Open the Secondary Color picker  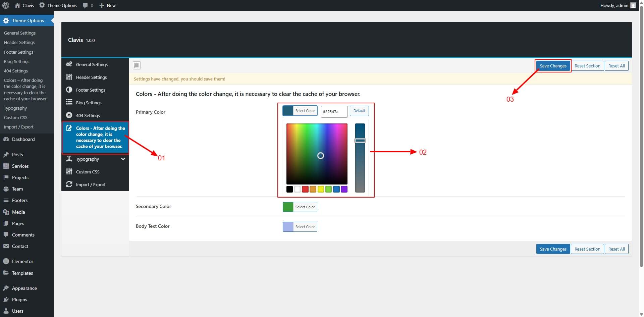pos(300,207)
